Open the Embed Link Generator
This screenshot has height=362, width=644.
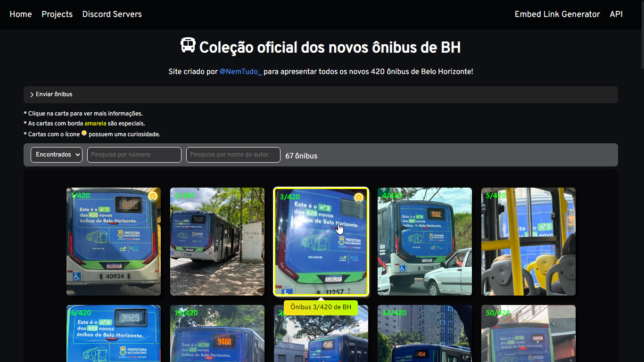[x=557, y=14]
